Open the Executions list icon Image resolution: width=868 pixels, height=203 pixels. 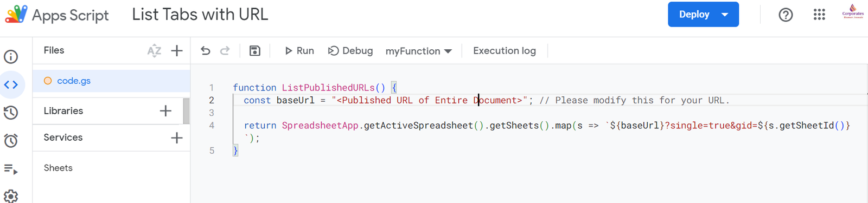click(x=11, y=169)
